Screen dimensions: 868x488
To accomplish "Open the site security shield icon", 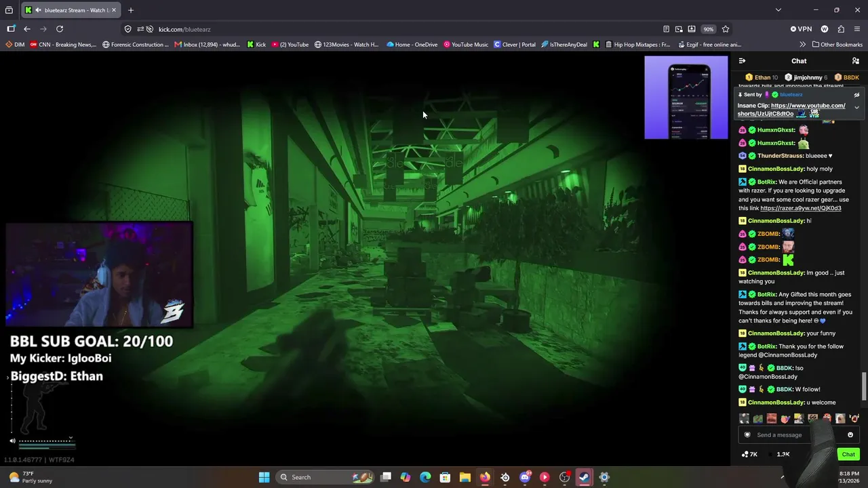I will coord(127,29).
